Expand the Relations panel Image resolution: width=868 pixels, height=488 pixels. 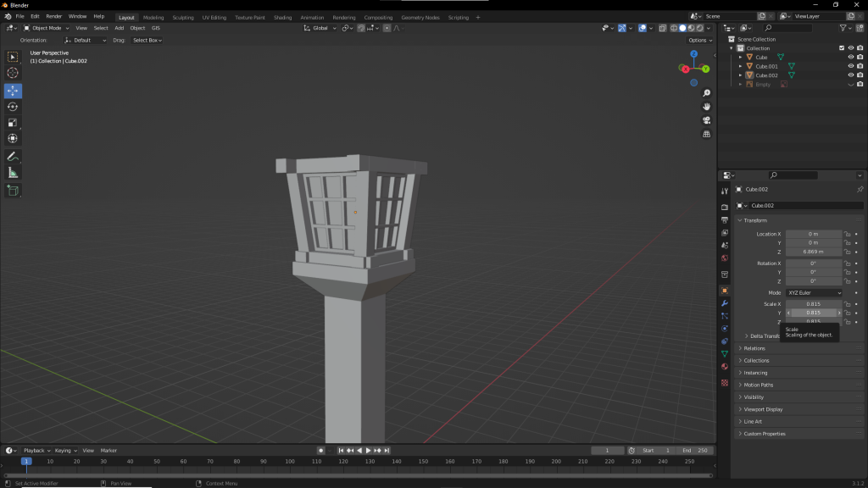(754, 348)
